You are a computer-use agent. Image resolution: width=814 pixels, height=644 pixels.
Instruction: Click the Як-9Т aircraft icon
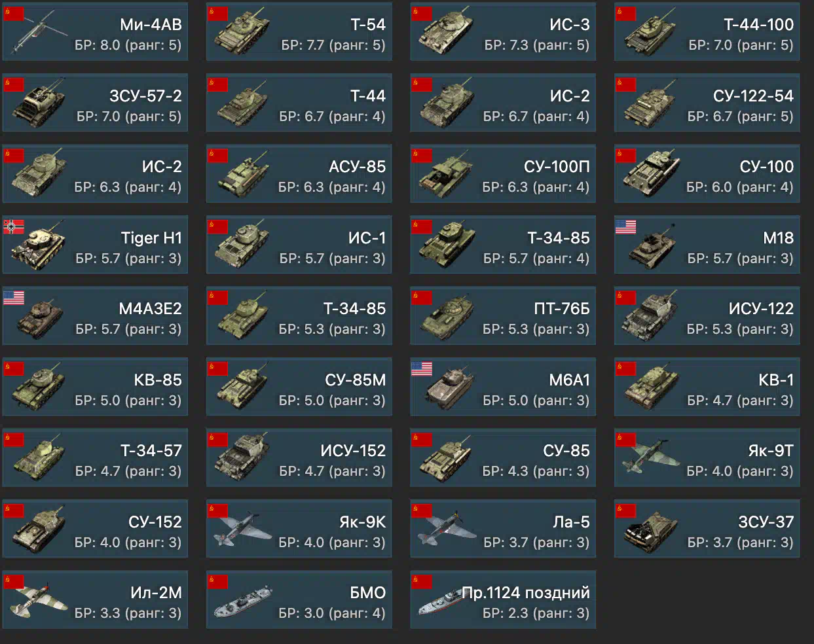pyautogui.click(x=650, y=457)
